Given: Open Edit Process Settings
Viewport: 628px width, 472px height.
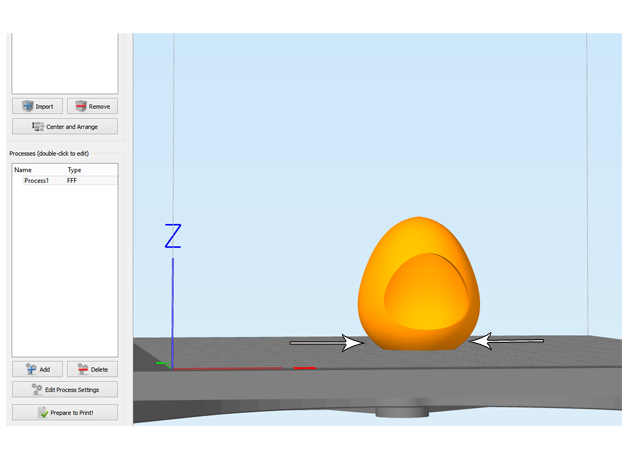Looking at the screenshot, I should pyautogui.click(x=65, y=389).
